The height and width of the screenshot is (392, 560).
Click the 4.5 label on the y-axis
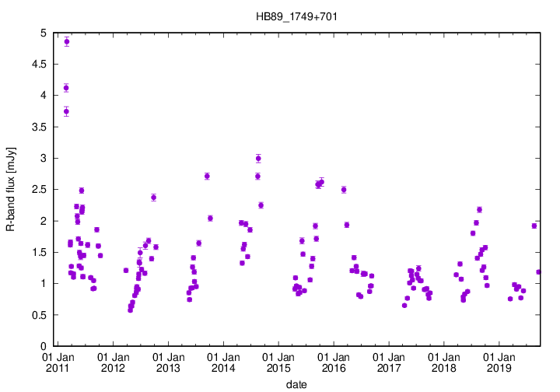tap(39, 64)
